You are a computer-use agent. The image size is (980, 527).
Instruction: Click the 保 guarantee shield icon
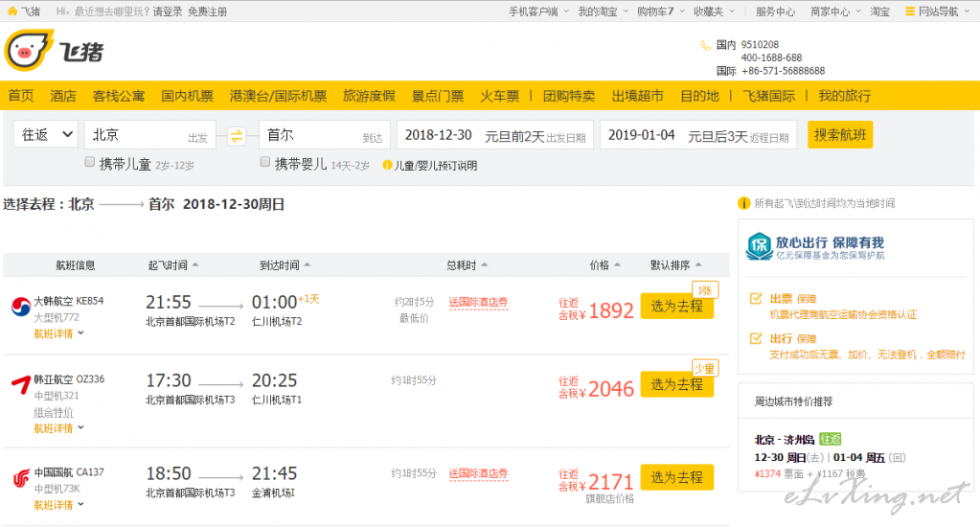[760, 245]
